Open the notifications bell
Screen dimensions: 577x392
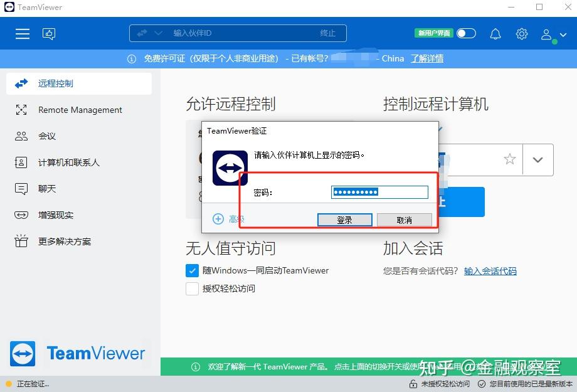point(495,33)
